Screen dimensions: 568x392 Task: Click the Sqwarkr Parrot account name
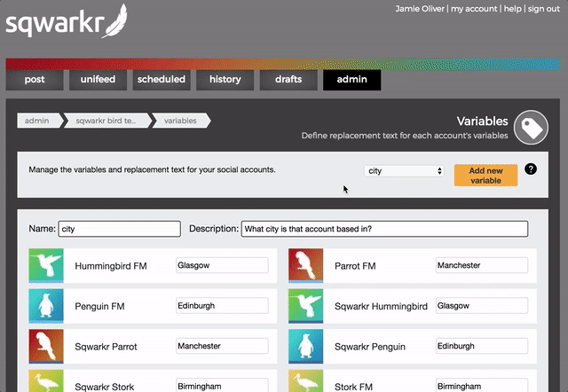(106, 347)
